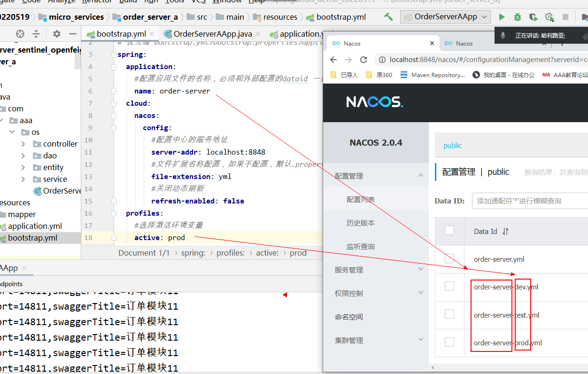Check the order-server-dev.yml row checkbox
The width and height of the screenshot is (588, 374).
pyautogui.click(x=449, y=286)
